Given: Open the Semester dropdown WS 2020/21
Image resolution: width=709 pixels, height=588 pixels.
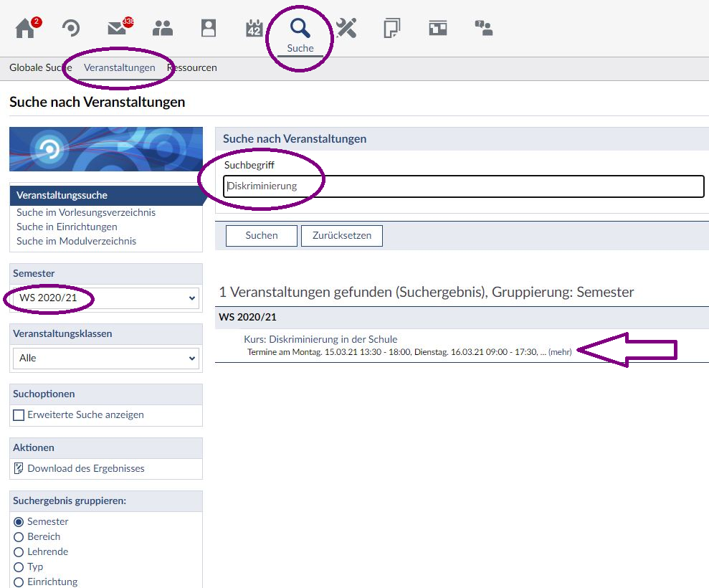Looking at the screenshot, I should click(106, 298).
